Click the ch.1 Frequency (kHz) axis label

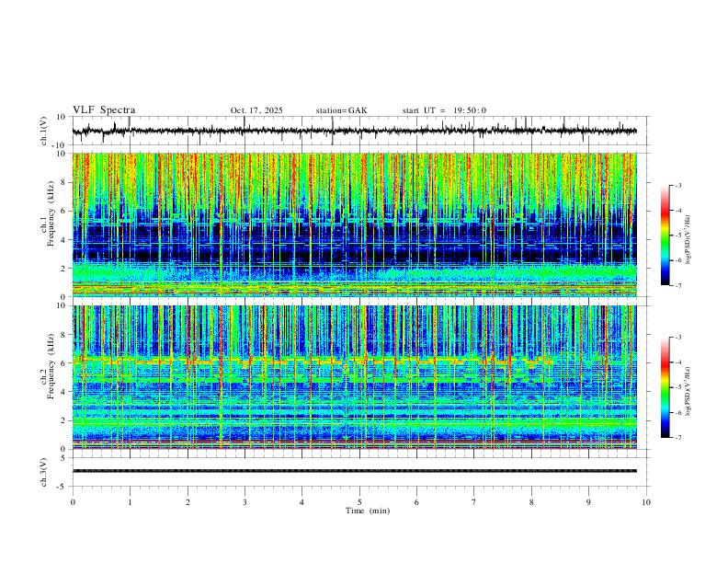click(48, 213)
